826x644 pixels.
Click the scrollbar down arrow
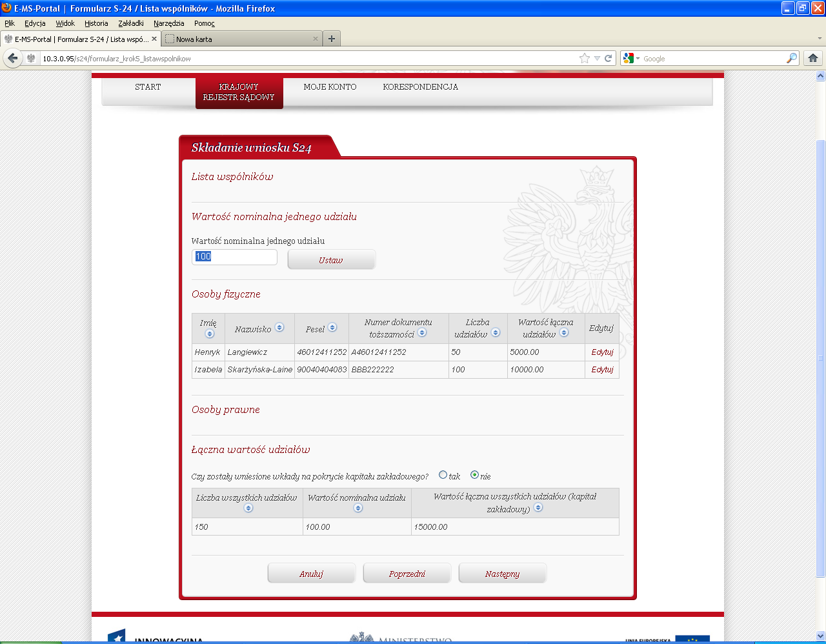(821, 636)
